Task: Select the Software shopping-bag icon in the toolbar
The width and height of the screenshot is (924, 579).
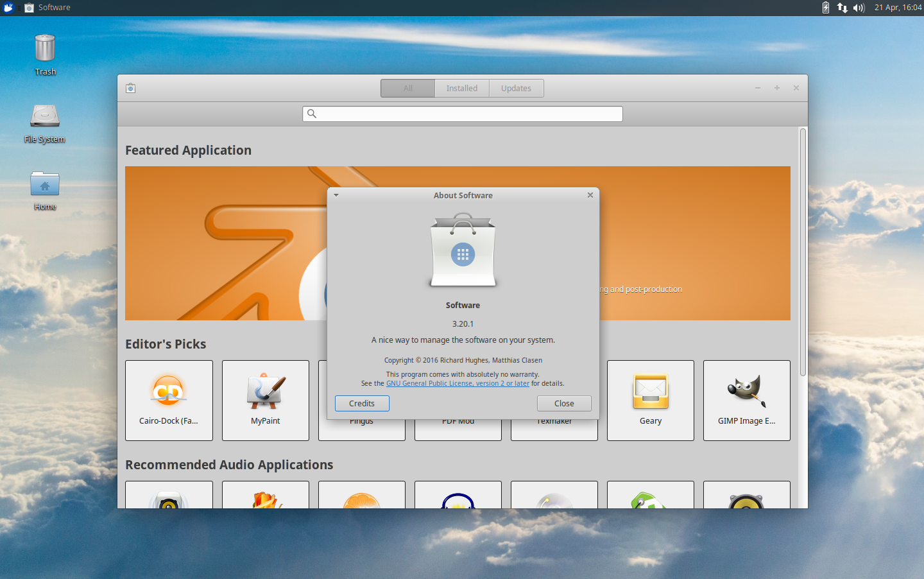Action: pyautogui.click(x=130, y=88)
